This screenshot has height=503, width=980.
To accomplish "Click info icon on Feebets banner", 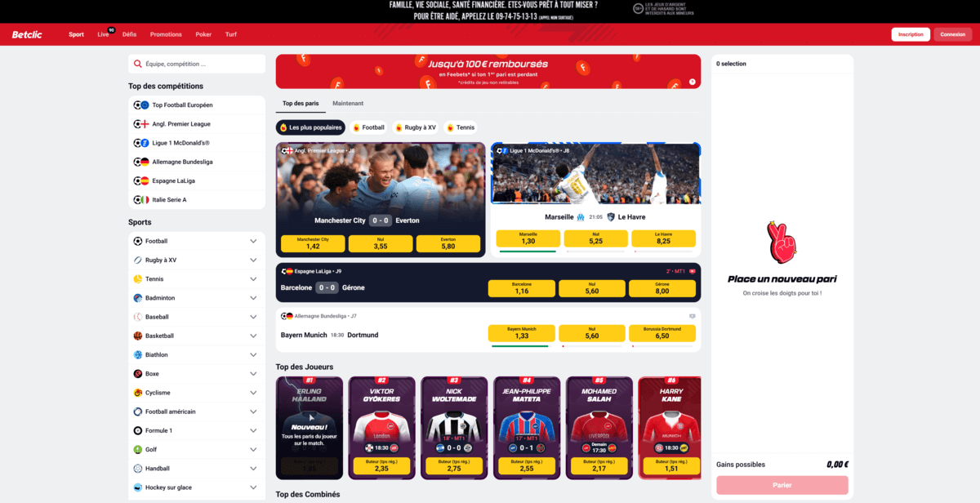I will tap(692, 82).
